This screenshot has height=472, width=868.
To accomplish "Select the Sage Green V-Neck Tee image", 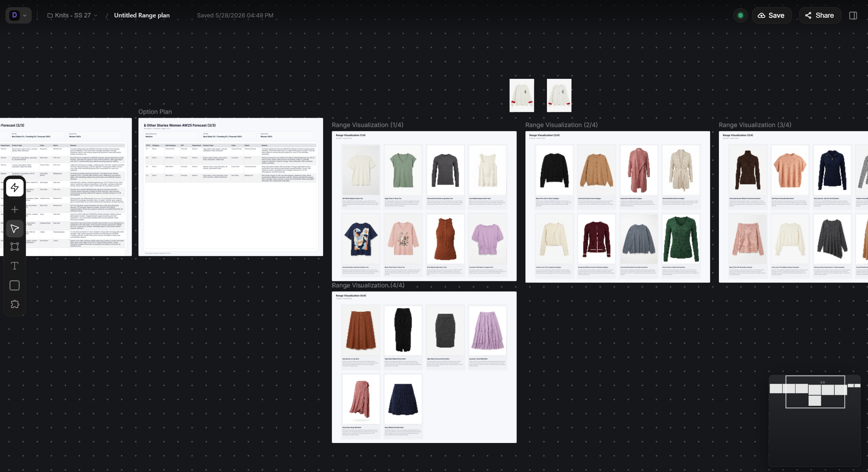I will pyautogui.click(x=403, y=170).
